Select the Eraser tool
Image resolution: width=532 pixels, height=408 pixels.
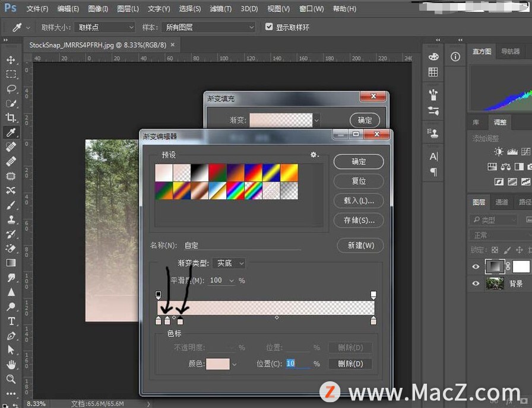pyautogui.click(x=11, y=248)
